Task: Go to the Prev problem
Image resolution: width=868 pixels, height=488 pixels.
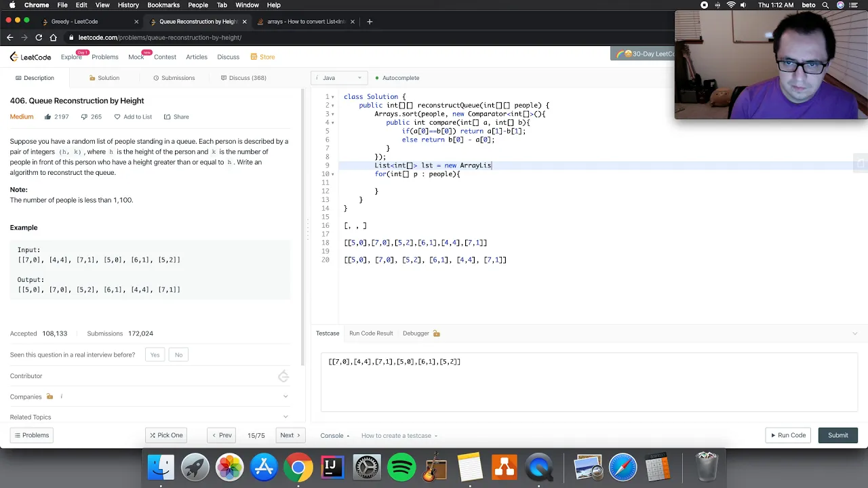Action: click(222, 435)
